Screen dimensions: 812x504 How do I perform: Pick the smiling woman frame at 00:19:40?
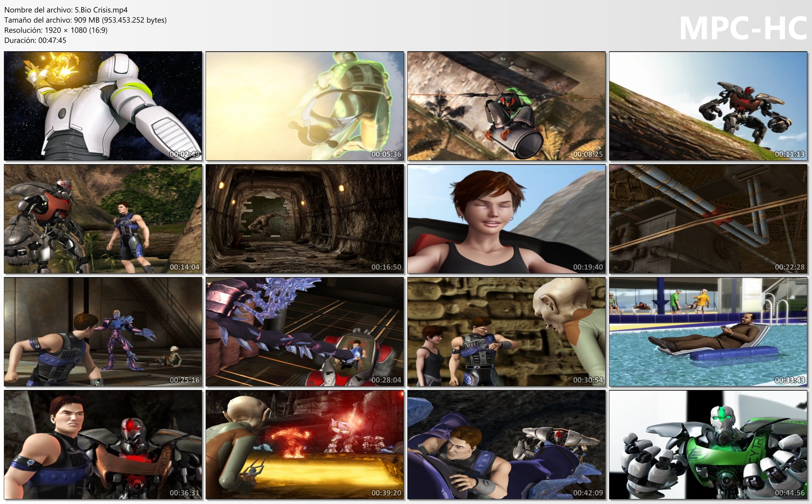(506, 219)
